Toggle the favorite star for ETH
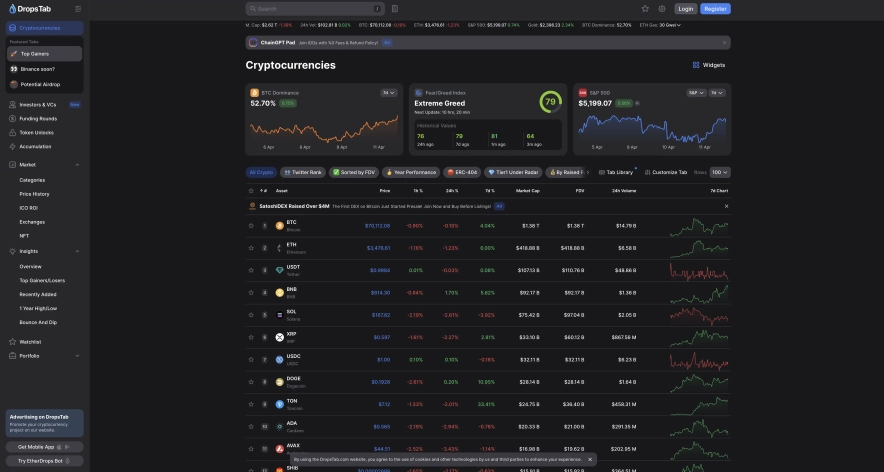Image resolution: width=884 pixels, height=472 pixels. 252,247
